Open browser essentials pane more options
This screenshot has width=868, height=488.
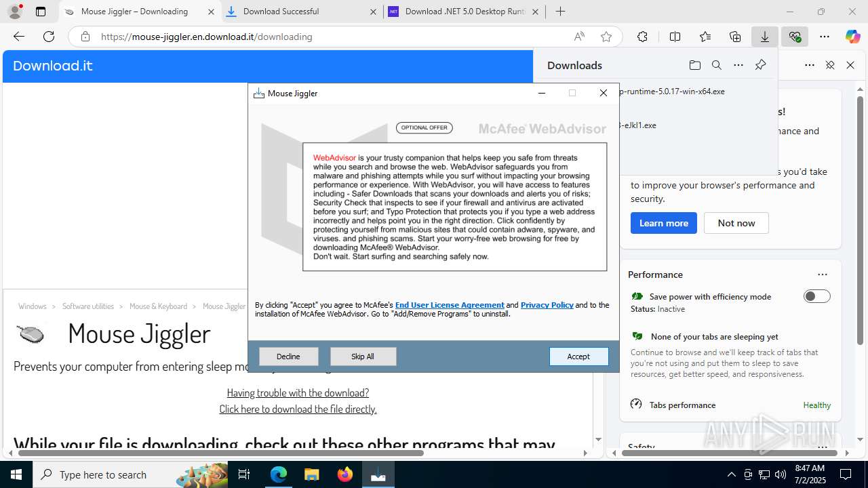pyautogui.click(x=809, y=65)
